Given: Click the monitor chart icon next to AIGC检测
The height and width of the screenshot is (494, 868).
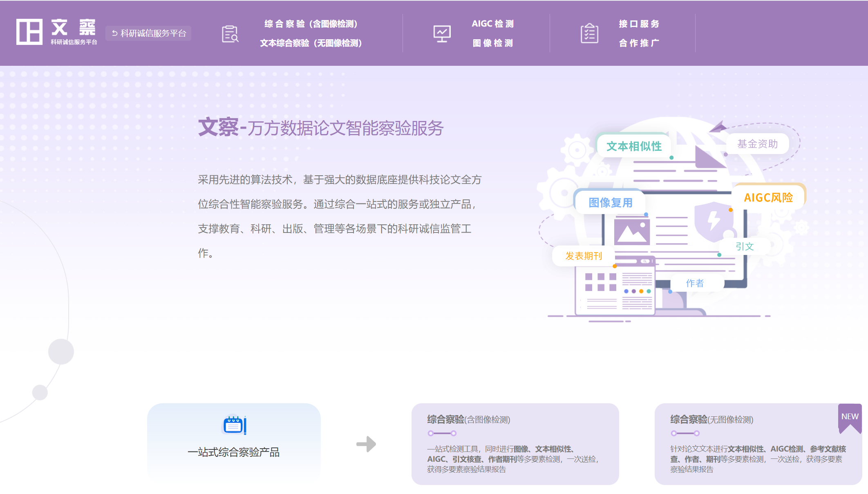Looking at the screenshot, I should [442, 34].
